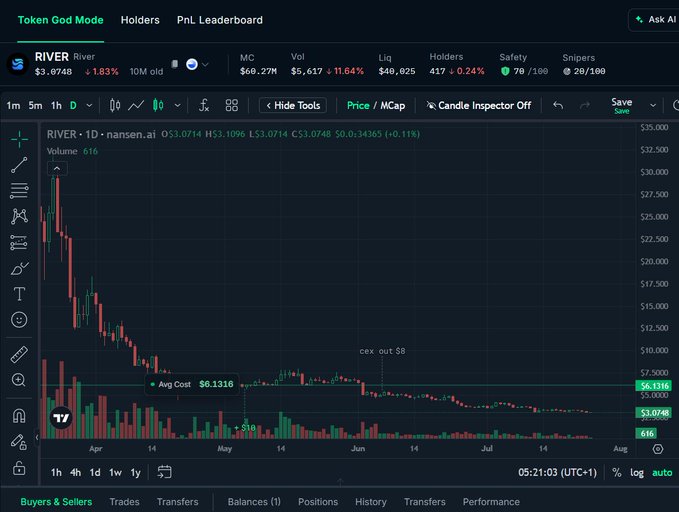Choose the green candlestick chart style

click(x=158, y=105)
